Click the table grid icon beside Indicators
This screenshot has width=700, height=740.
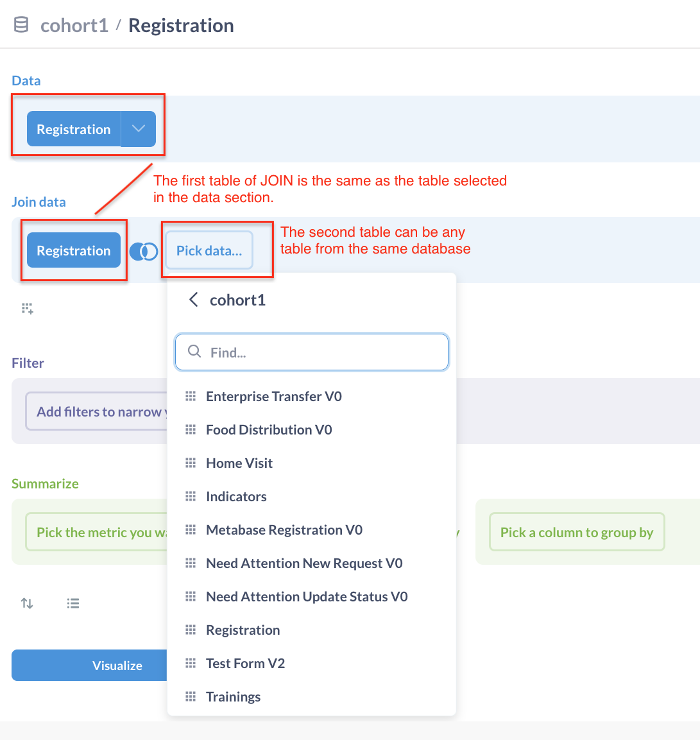[x=191, y=496]
